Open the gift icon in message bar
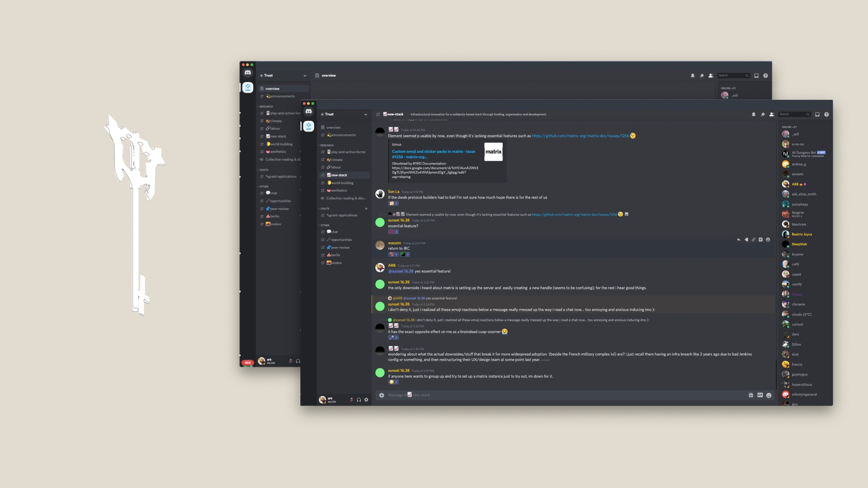The width and height of the screenshot is (868, 488). pyautogui.click(x=751, y=396)
